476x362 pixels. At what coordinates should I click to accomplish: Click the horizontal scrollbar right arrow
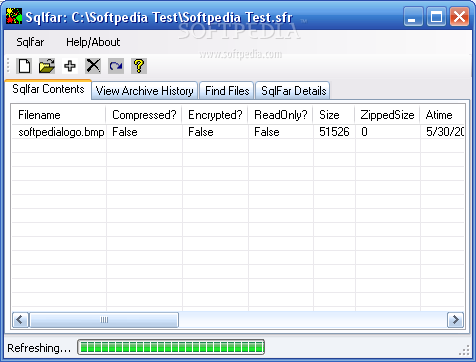(x=455, y=320)
